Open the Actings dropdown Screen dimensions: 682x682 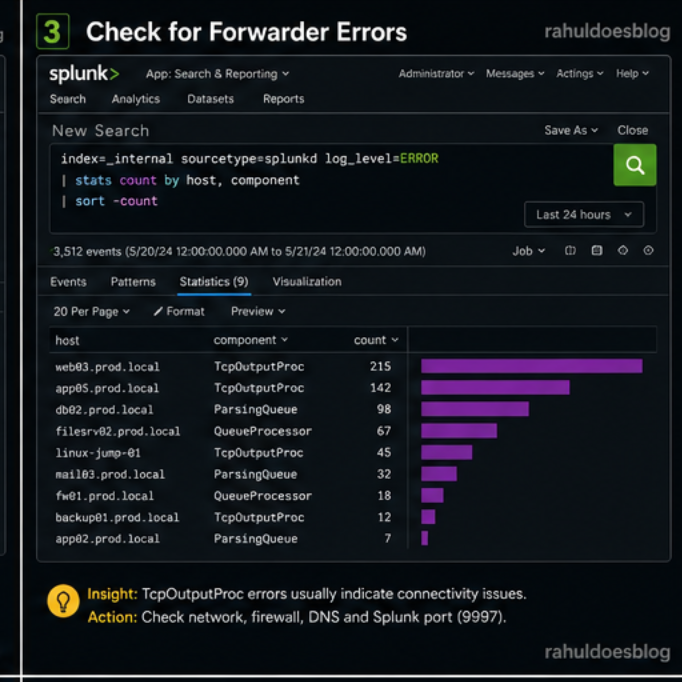(x=580, y=74)
